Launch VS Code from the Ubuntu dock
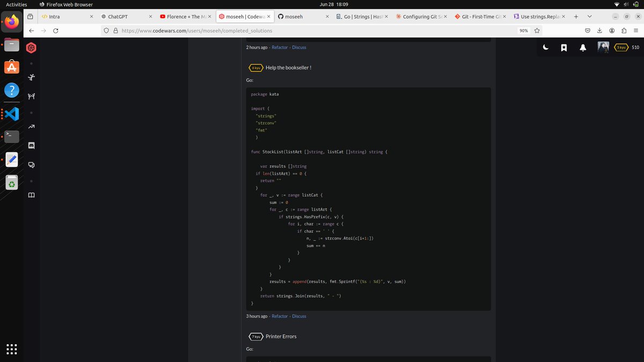 (x=11, y=113)
